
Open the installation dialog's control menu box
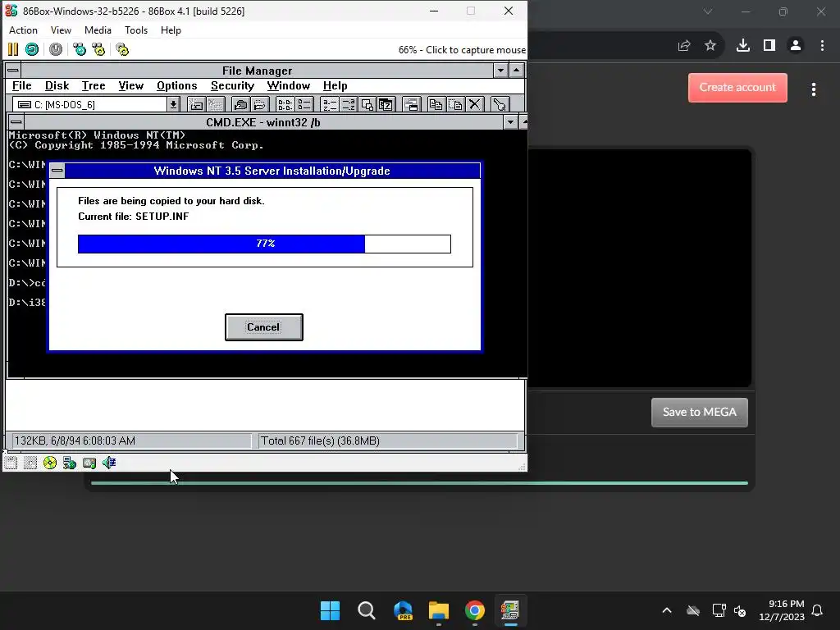click(x=57, y=171)
